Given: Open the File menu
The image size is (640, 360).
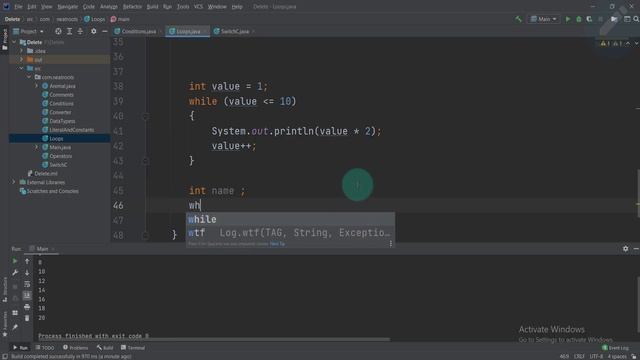Looking at the screenshot, I should tap(18, 7).
